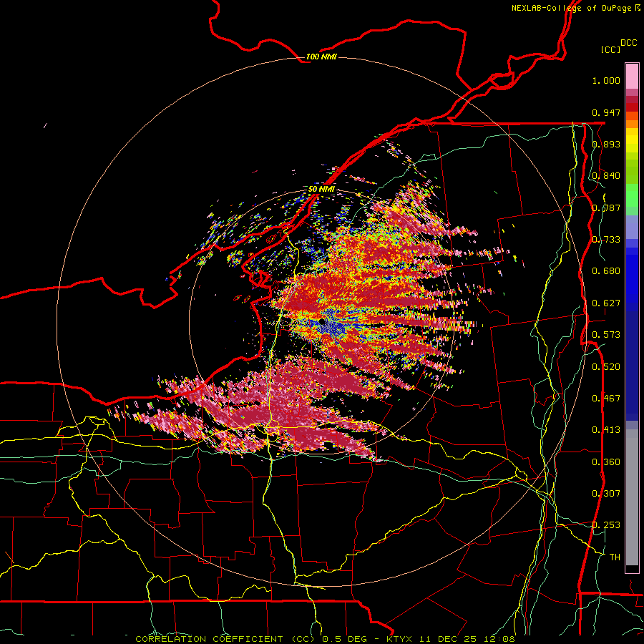The height and width of the screenshot is (644, 644).
Task: Pick the light pink top color bar segment
Action: [x=632, y=77]
